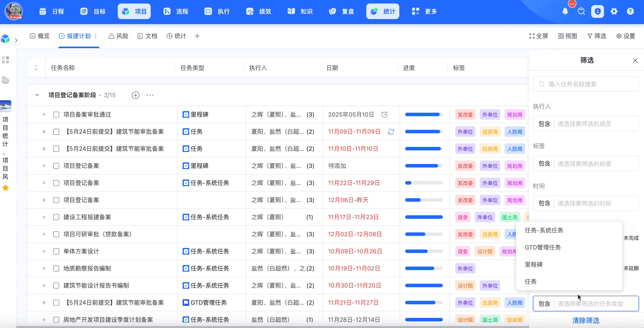Click the project cube icon in left sidebar

coord(5,38)
